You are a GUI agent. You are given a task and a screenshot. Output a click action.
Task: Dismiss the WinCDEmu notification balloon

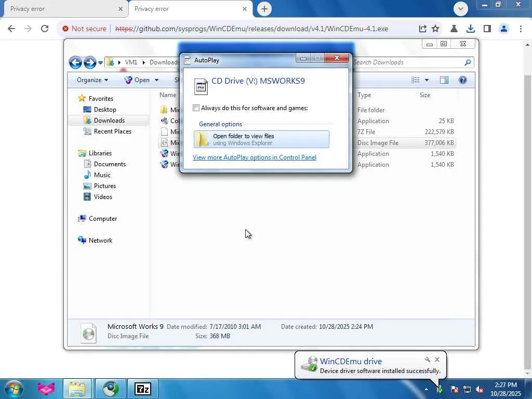pos(437,360)
